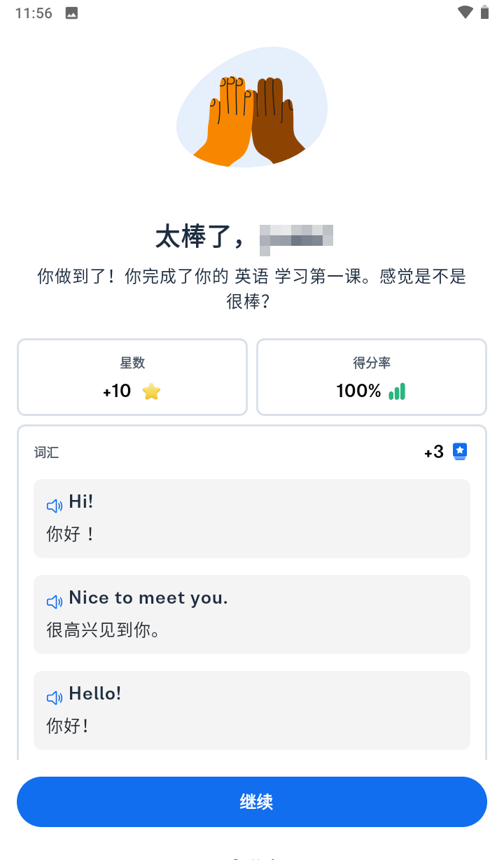This screenshot has width=504, height=860.
Task: Tap the +3 vocabulary count
Action: coord(434,452)
